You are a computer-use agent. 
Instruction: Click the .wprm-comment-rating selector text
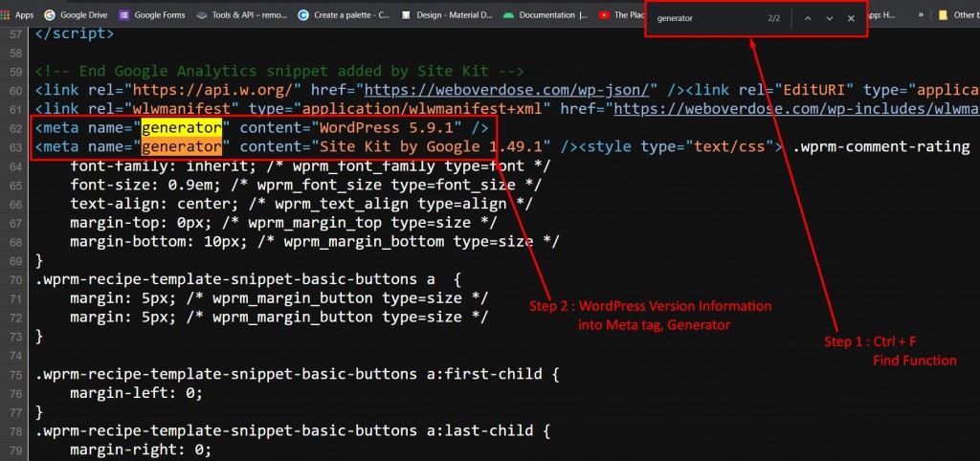tap(881, 146)
